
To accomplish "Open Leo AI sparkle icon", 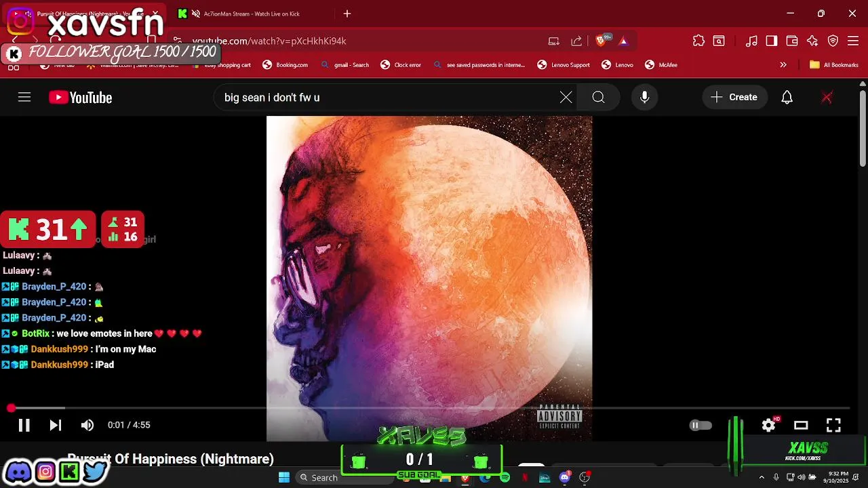I will (x=812, y=41).
